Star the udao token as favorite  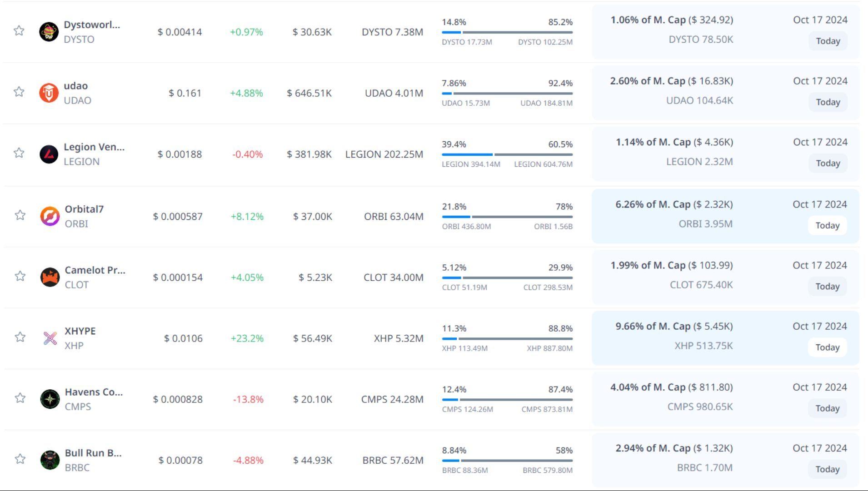pyautogui.click(x=19, y=92)
